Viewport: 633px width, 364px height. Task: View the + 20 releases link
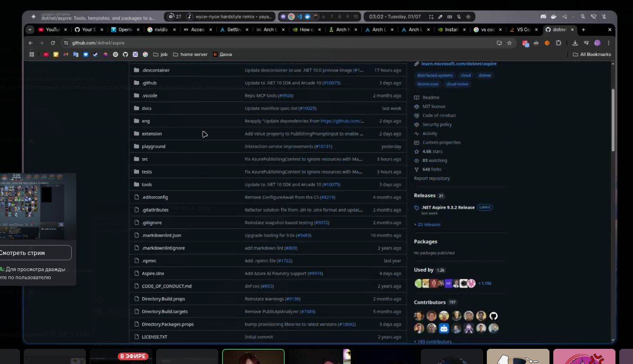click(427, 225)
